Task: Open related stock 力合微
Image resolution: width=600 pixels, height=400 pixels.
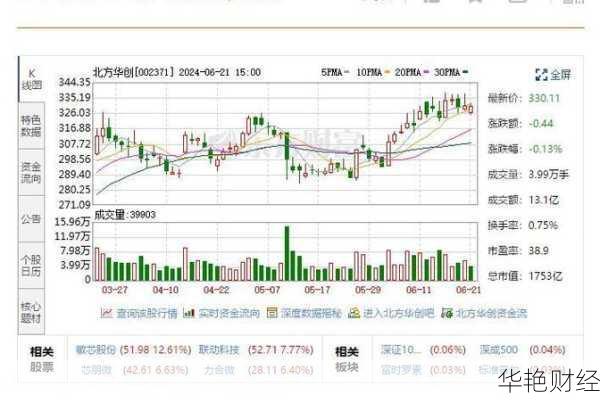Action: pos(219,370)
